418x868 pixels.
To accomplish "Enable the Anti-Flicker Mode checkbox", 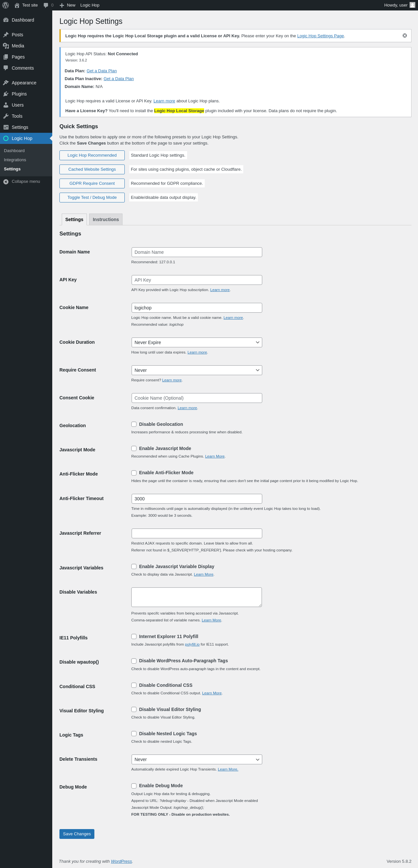I will pos(134,473).
